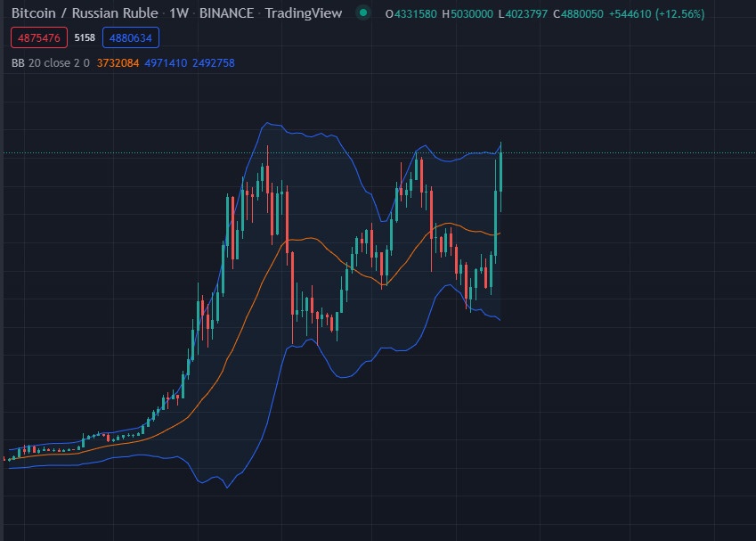Click the green data connection status dot
The width and height of the screenshot is (756, 541).
coord(363,13)
